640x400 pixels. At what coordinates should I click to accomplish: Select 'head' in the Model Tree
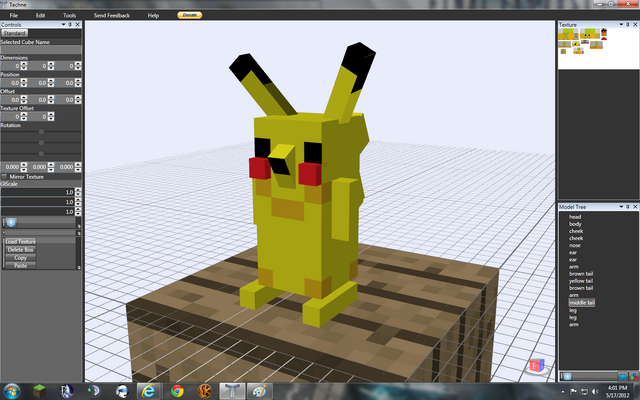[575, 217]
